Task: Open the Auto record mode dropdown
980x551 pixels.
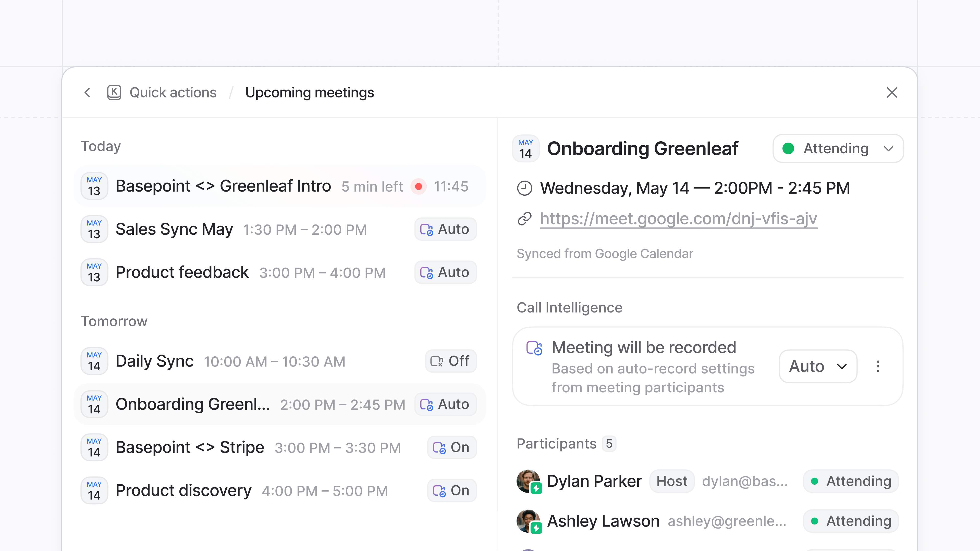Action: pos(817,366)
